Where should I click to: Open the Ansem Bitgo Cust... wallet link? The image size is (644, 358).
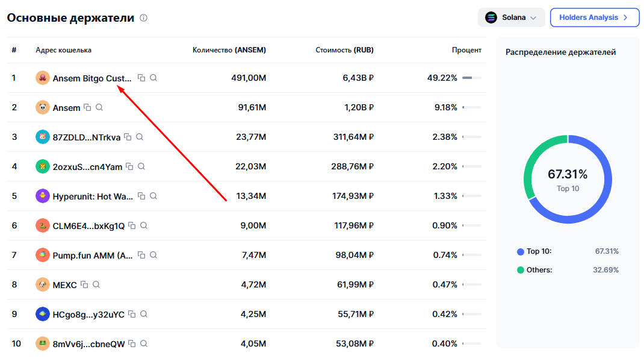(92, 78)
